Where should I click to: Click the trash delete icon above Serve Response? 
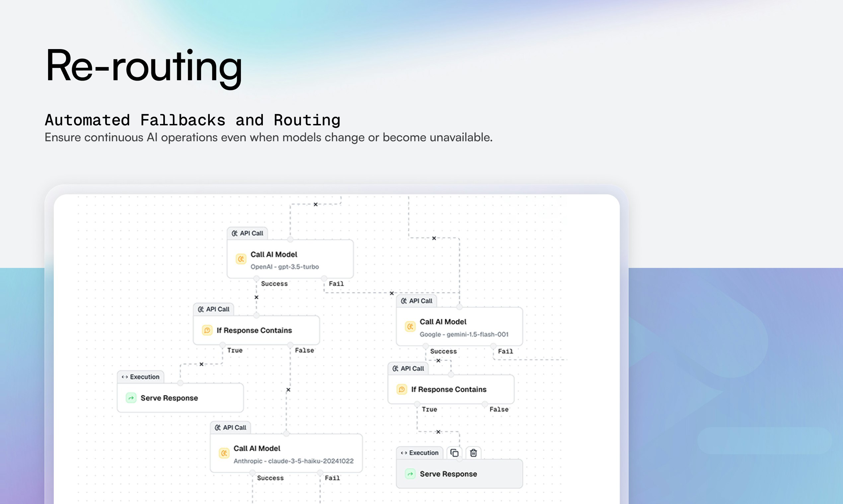coord(473,453)
